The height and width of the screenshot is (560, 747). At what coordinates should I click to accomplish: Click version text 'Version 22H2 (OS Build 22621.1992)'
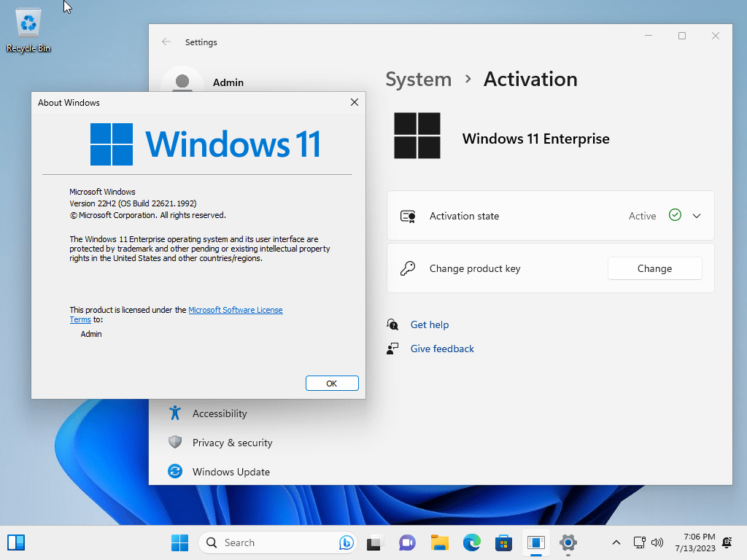click(x=133, y=203)
